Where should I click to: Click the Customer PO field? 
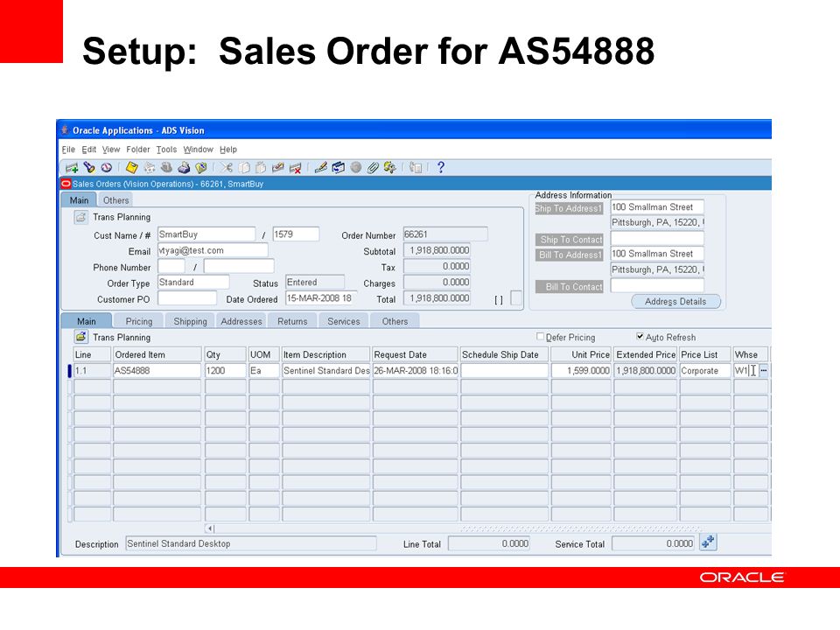point(187,298)
